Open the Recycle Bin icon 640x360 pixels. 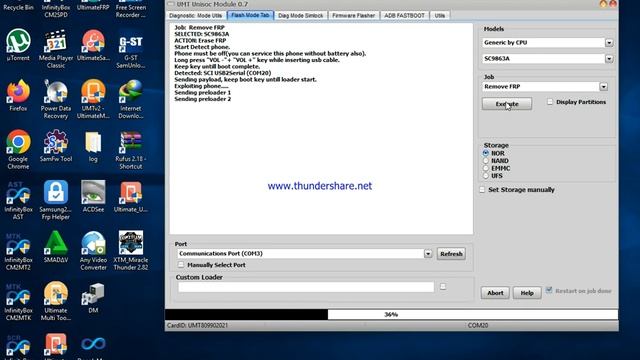[x=18, y=6]
